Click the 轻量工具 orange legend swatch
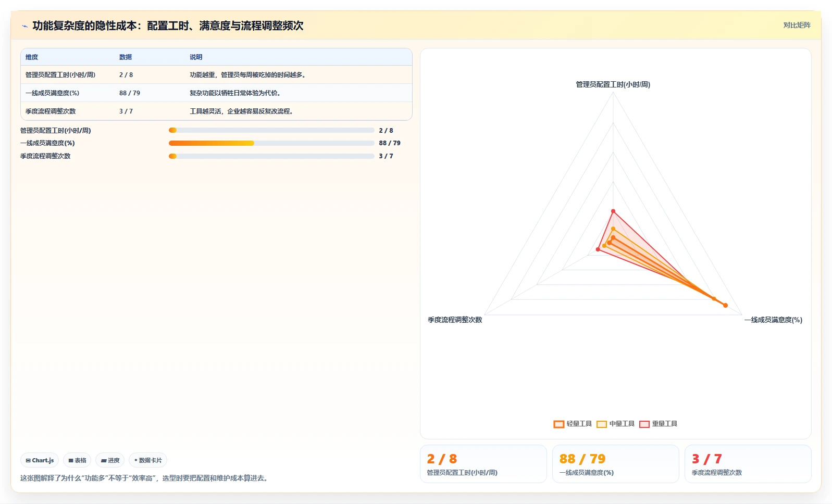This screenshot has width=832, height=504. [x=559, y=424]
